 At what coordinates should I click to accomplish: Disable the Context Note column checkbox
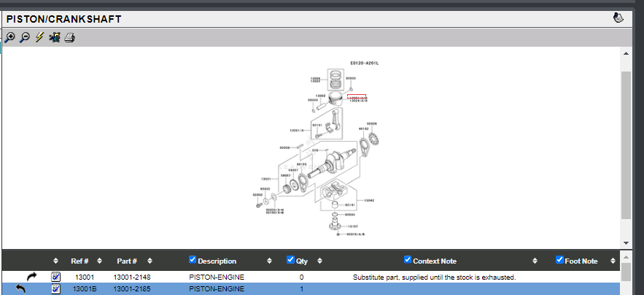pos(408,260)
